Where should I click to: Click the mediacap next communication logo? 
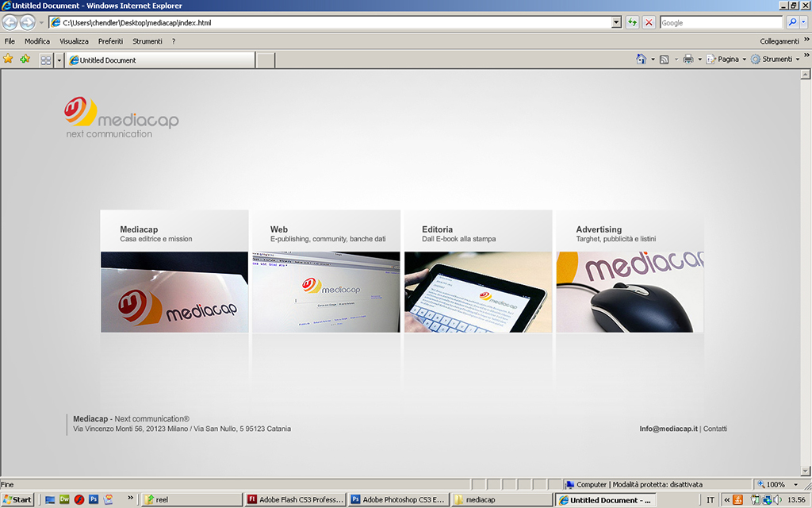point(121,117)
